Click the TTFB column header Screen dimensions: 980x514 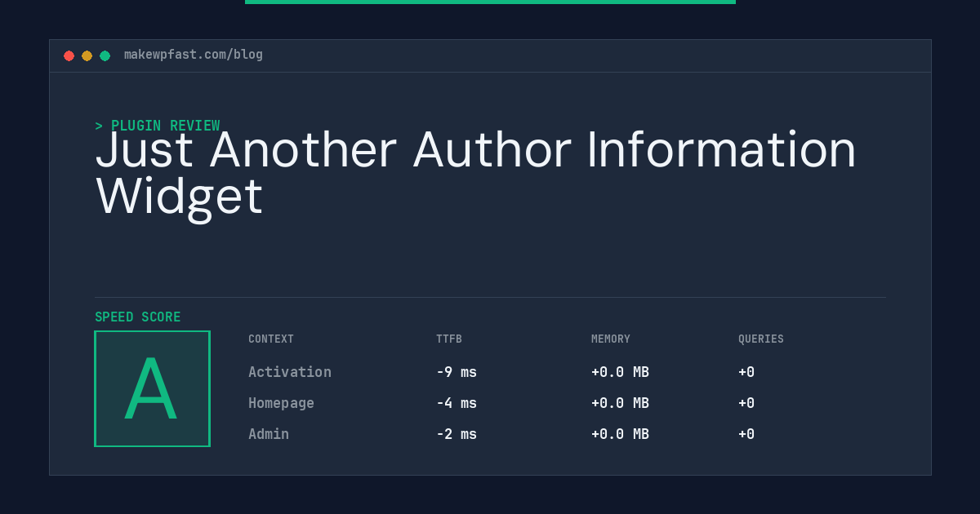pos(449,339)
